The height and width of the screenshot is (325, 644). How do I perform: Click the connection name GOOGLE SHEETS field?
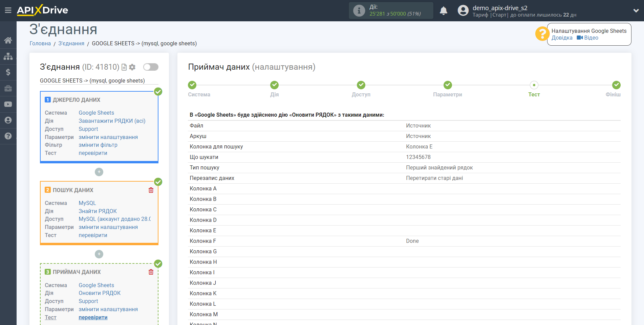click(99, 80)
